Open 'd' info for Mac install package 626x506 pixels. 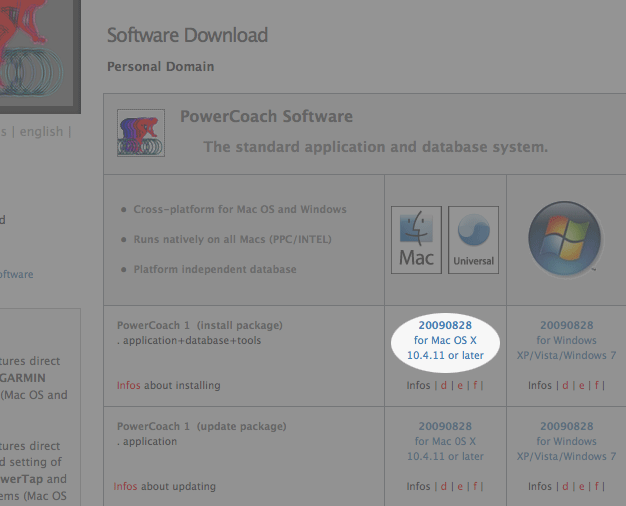(x=444, y=385)
